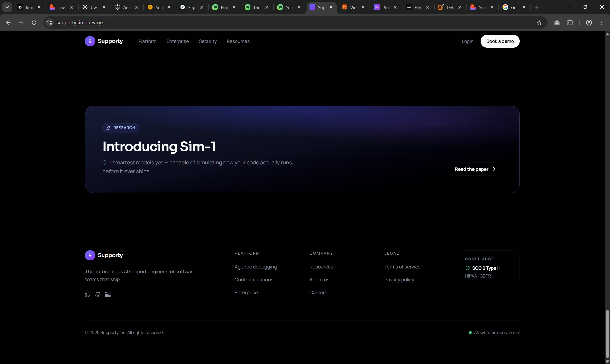This screenshot has height=364, width=610.
Task: Close the Sup tab
Action: 331,7
